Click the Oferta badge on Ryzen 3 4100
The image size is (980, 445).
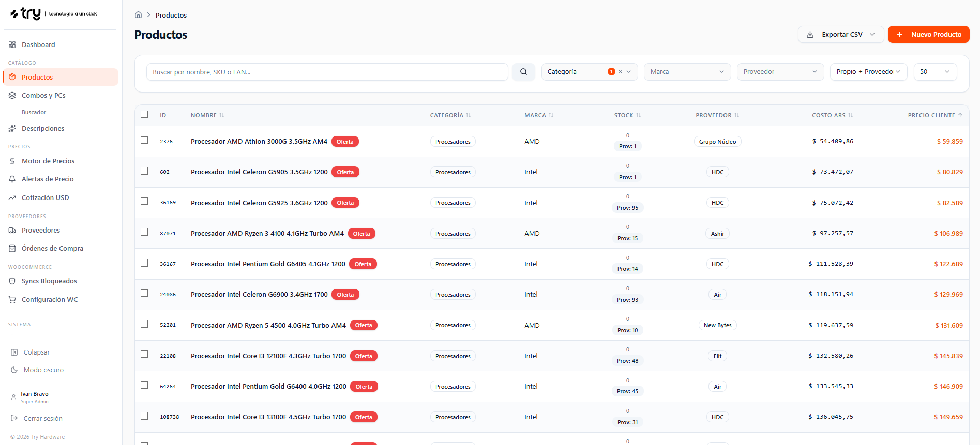pyautogui.click(x=361, y=234)
